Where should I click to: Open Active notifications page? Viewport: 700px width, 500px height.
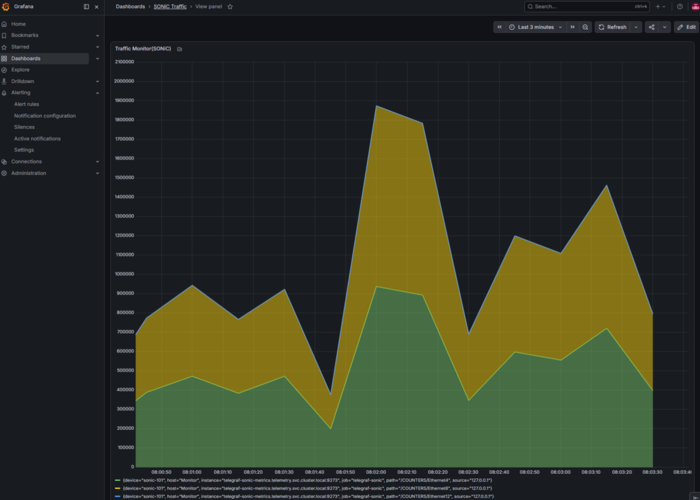[37, 139]
